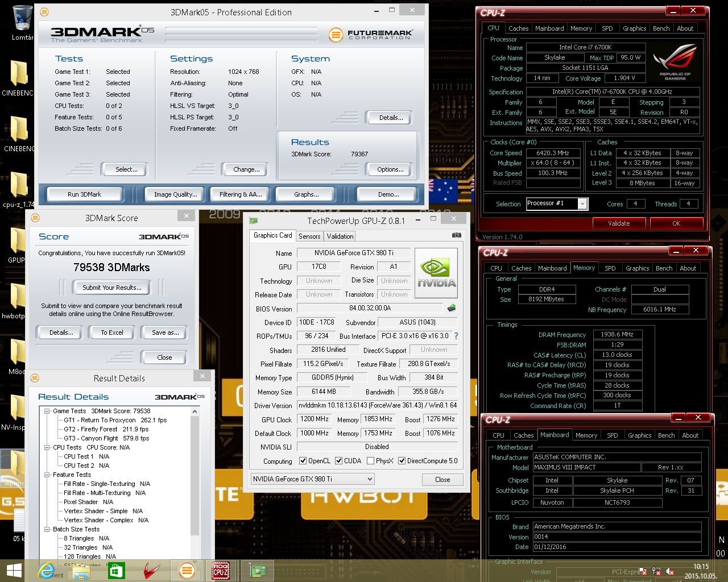728x582 pixels.
Task: Click the Result Details scrollbar thumb
Action: (195, 476)
